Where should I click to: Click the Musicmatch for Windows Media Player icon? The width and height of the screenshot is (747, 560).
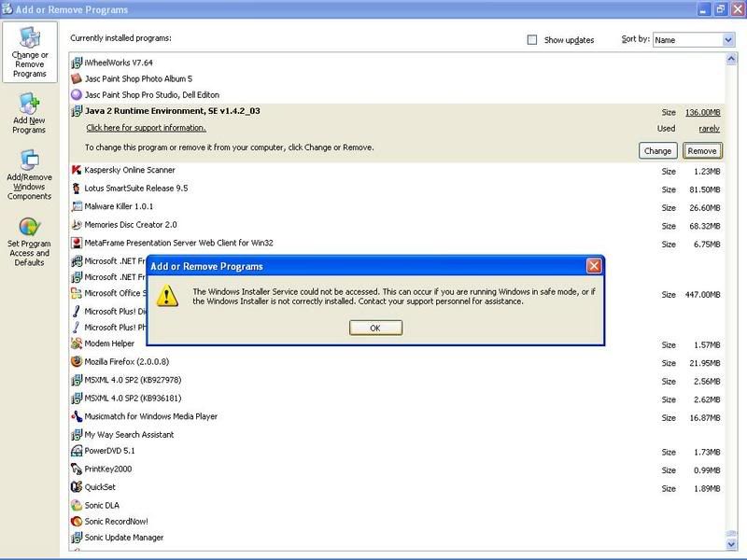point(77,416)
